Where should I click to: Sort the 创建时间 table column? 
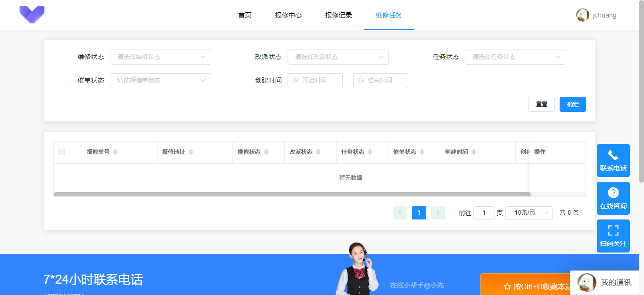474,152
